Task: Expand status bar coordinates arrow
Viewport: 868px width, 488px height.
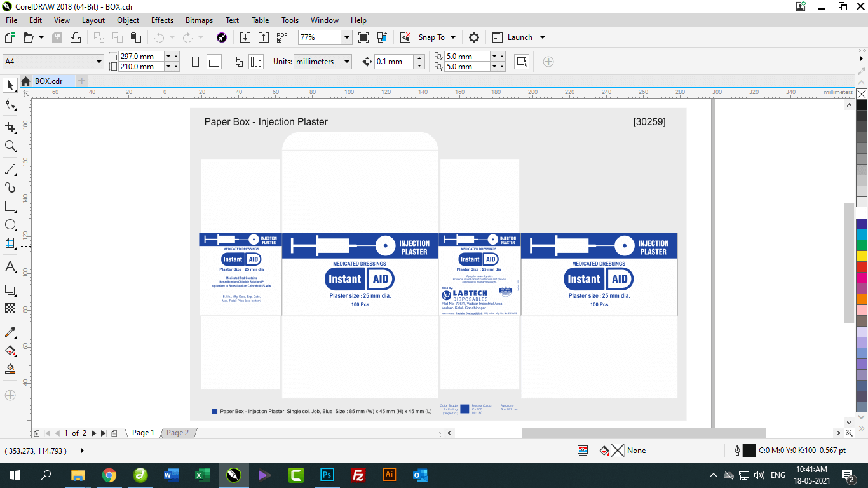Action: click(x=83, y=451)
